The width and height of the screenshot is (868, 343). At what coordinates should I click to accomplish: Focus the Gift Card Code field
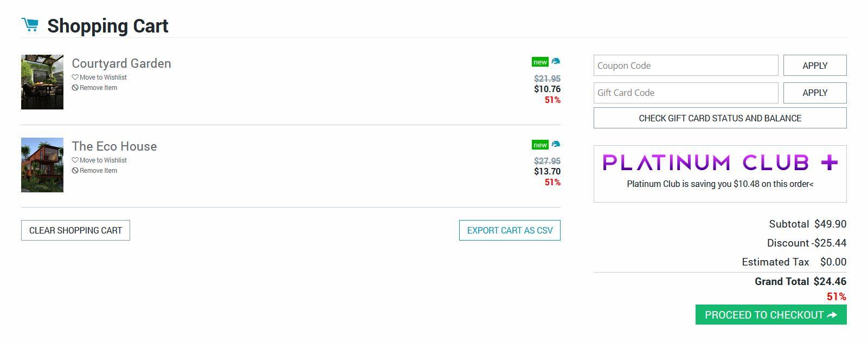pyautogui.click(x=686, y=93)
